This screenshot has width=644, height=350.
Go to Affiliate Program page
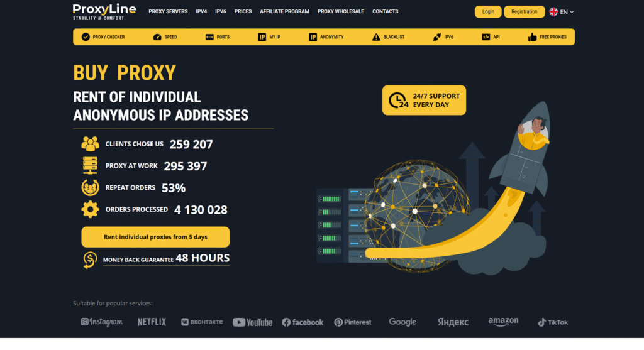[284, 11]
